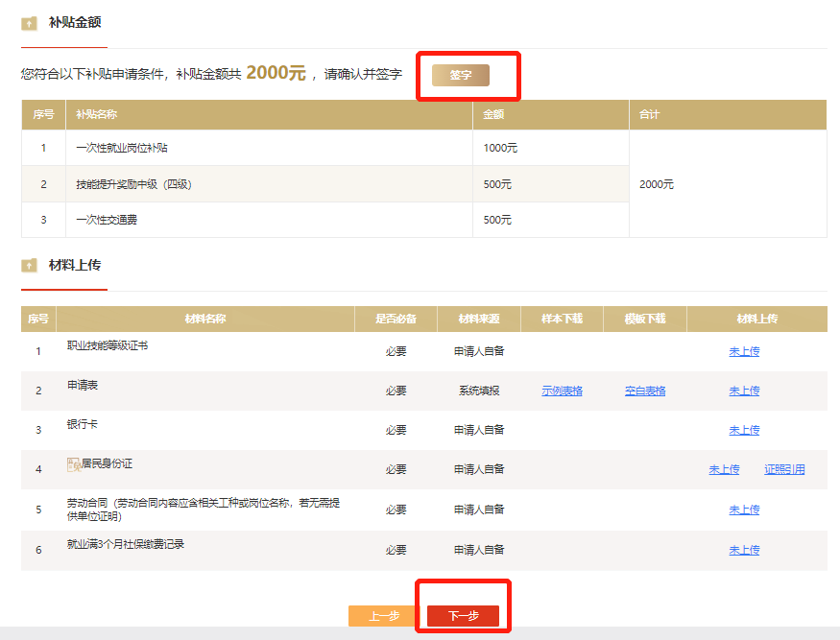840x640 pixels.
Task: Click the 补贴金额 section header icon
Action: coord(29,24)
